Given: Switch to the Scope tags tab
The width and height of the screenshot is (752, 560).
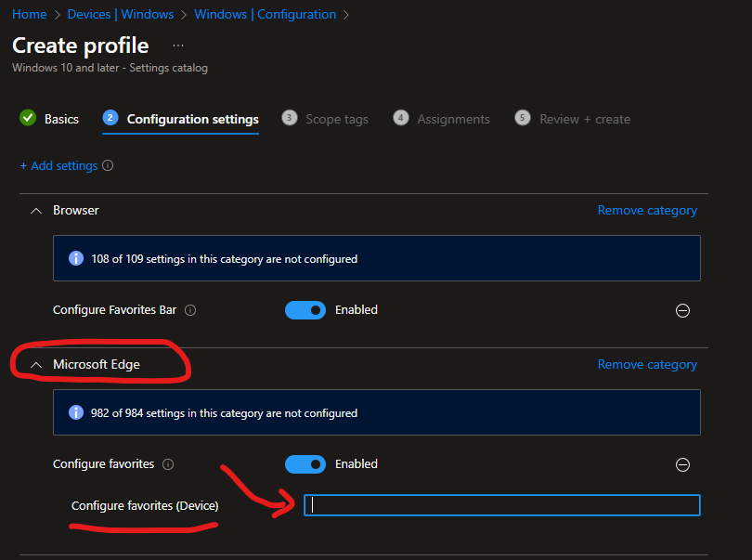Looking at the screenshot, I should coord(336,119).
